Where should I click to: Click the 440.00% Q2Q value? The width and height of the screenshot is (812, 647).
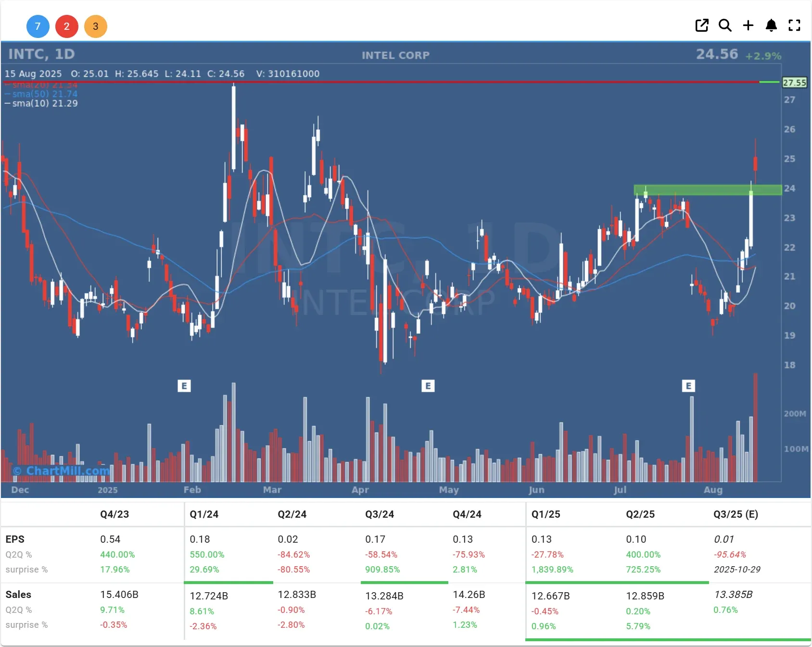click(117, 554)
